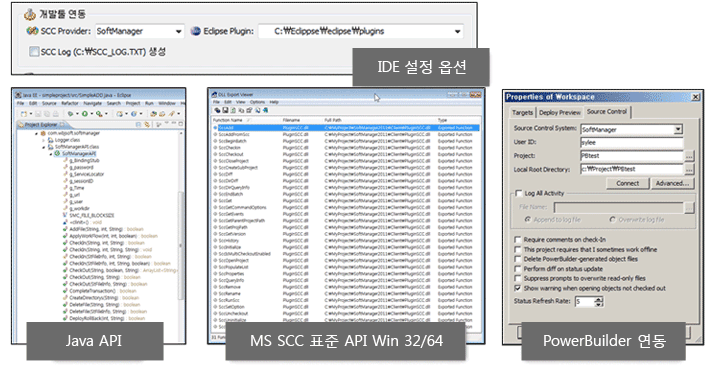
Task: Enable the SCC Log generation checkbox
Action: tap(34, 51)
